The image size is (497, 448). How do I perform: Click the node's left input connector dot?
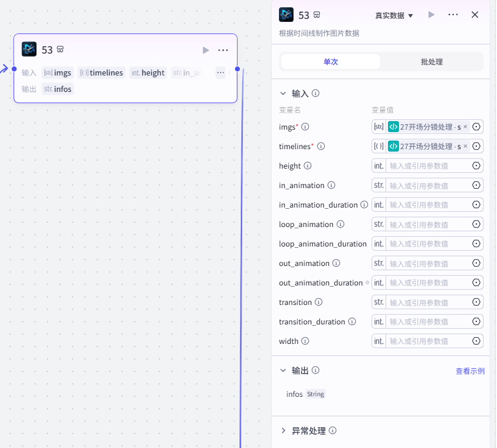[14, 69]
